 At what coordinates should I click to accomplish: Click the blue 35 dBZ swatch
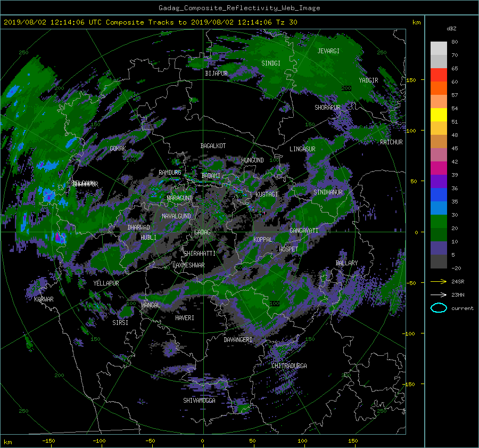(x=439, y=195)
